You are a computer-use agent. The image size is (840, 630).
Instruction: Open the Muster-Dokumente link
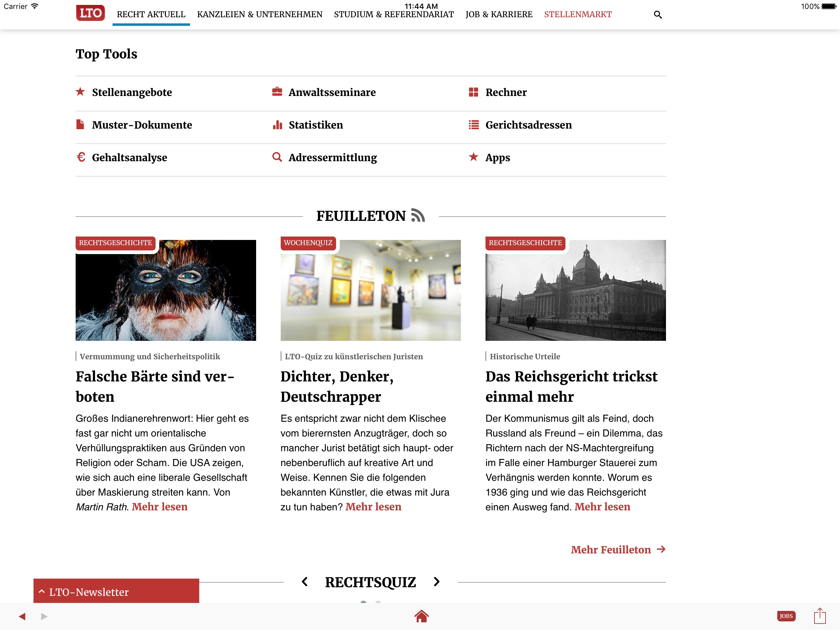[x=142, y=125]
